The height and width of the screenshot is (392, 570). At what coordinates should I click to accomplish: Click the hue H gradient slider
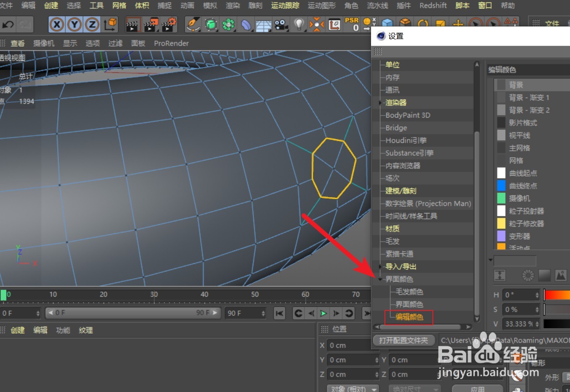point(557,295)
